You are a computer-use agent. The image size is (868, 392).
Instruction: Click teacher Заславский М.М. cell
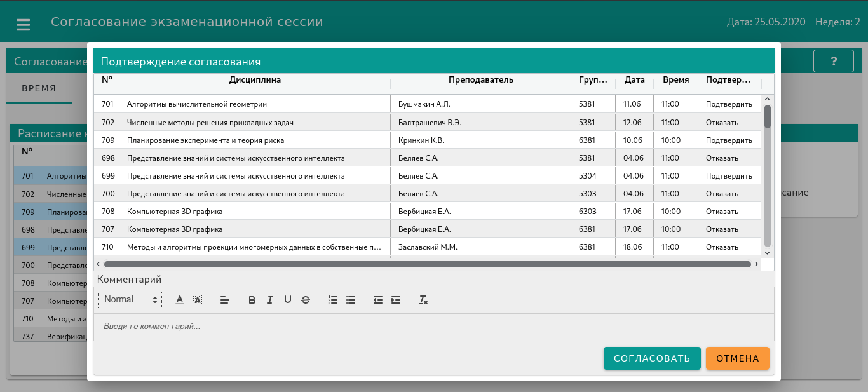coord(481,247)
